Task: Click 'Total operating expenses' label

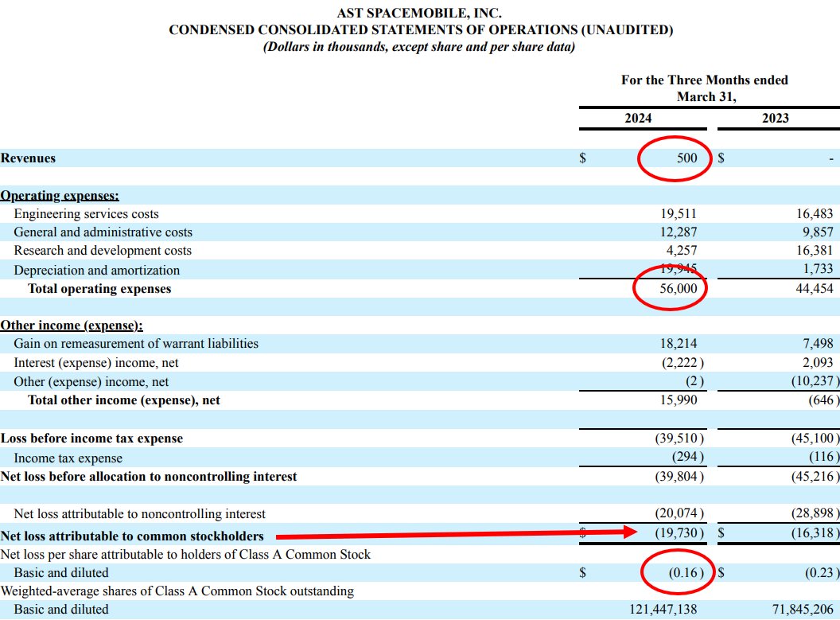Action: (99, 289)
